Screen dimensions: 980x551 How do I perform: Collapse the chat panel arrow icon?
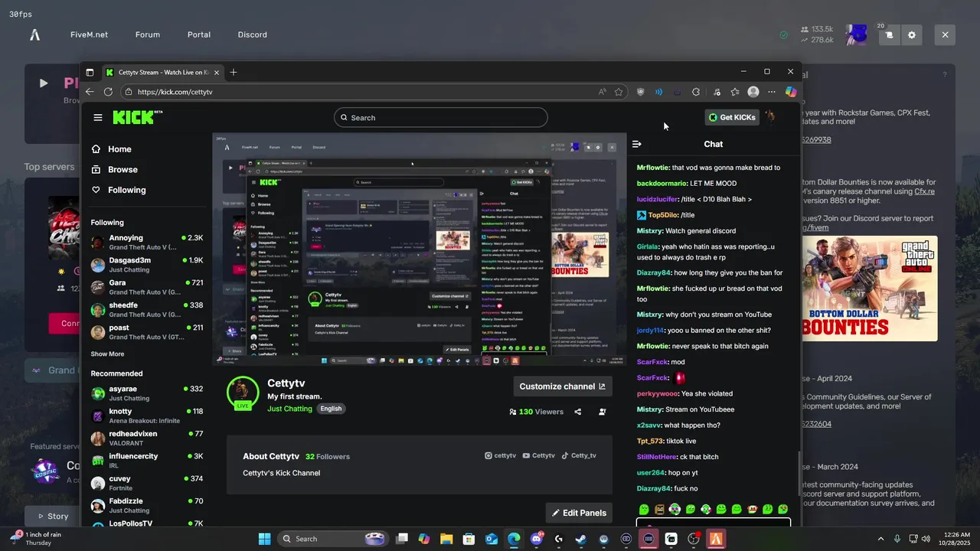coord(636,144)
